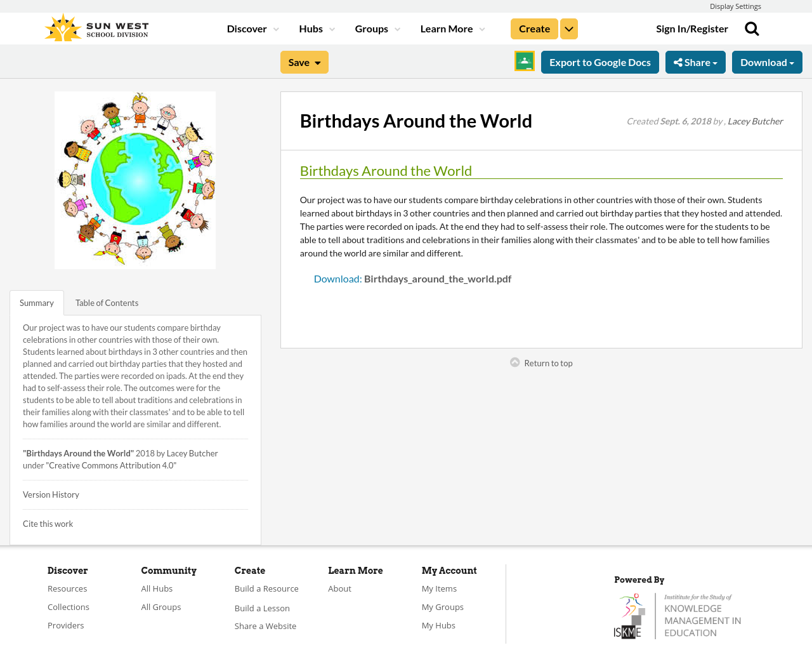
Task: Open the Download dropdown menu
Action: pos(768,61)
